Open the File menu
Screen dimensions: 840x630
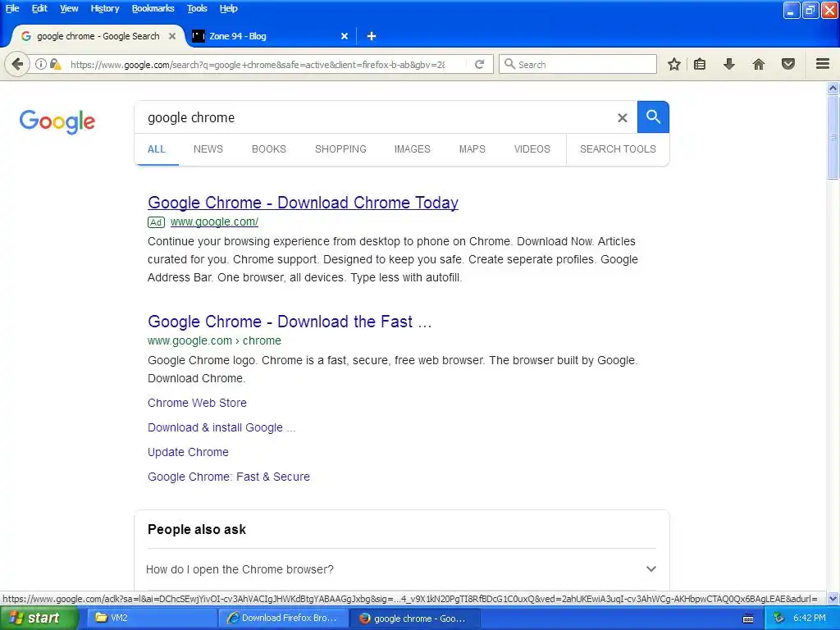12,8
